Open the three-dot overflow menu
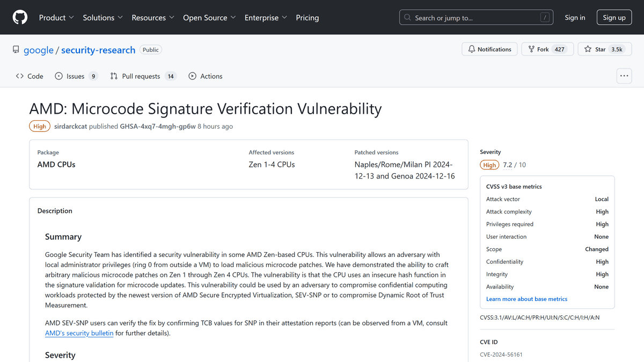Image resolution: width=644 pixels, height=362 pixels. [x=624, y=76]
